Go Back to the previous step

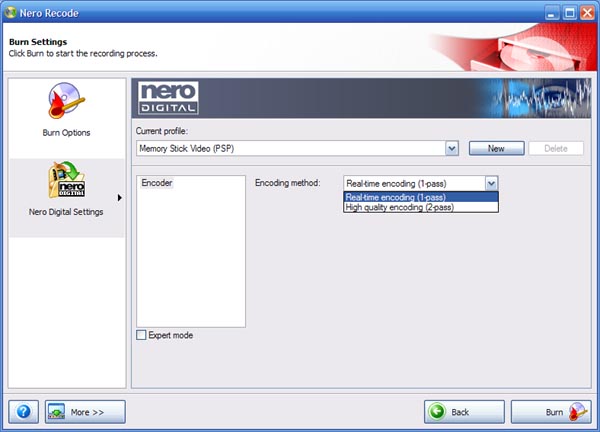pos(464,412)
